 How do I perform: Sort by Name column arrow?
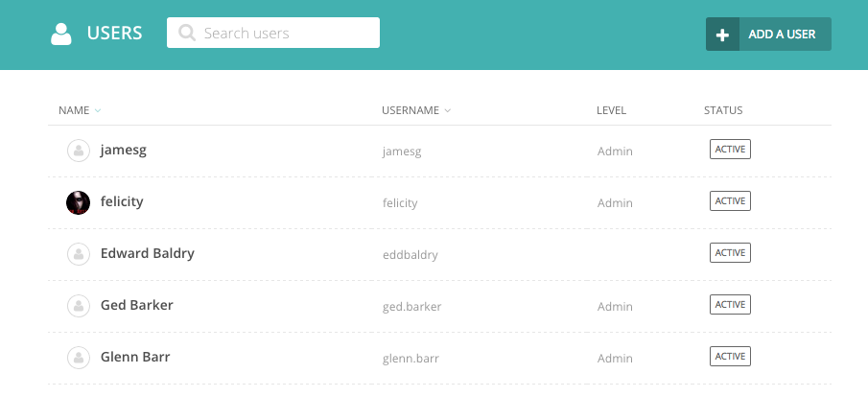coord(98,111)
